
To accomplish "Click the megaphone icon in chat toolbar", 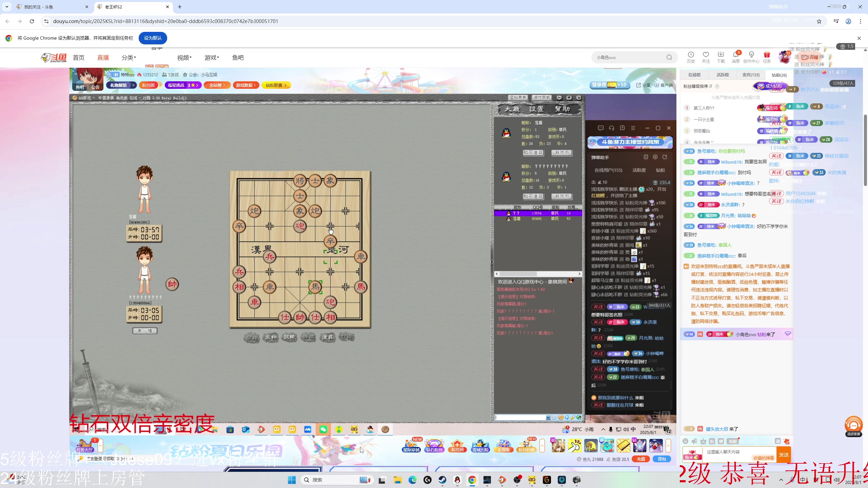I will pos(694,441).
